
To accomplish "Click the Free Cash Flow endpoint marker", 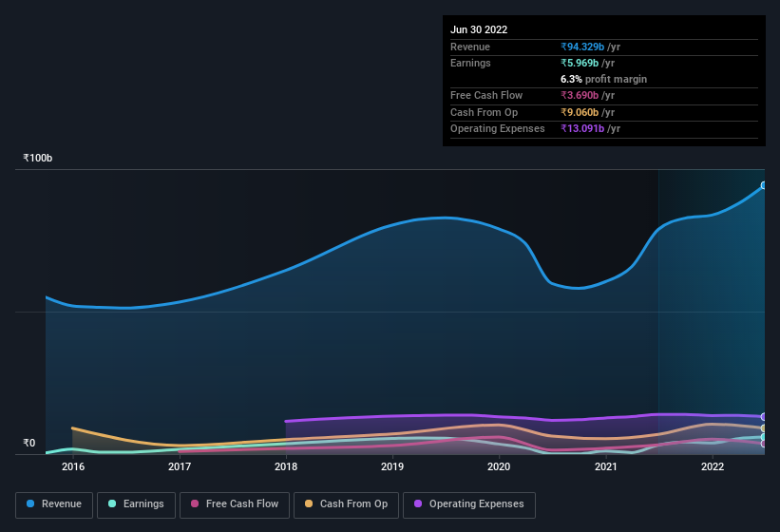I will click(764, 444).
